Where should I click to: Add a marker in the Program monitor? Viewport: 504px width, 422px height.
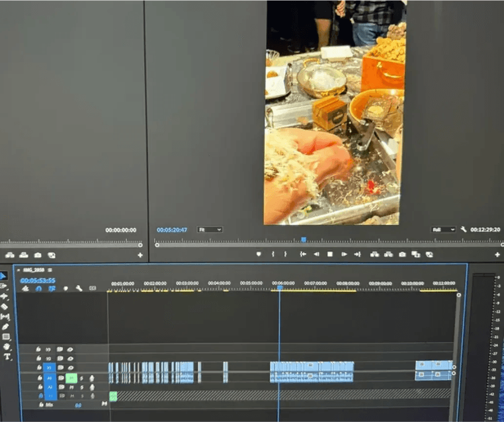click(x=259, y=254)
